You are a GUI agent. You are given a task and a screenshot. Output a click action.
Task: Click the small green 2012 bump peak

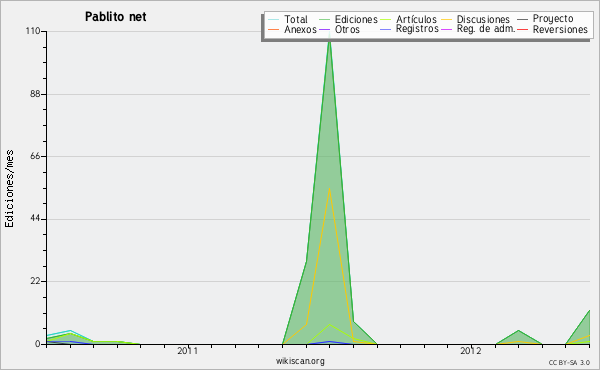click(x=518, y=330)
